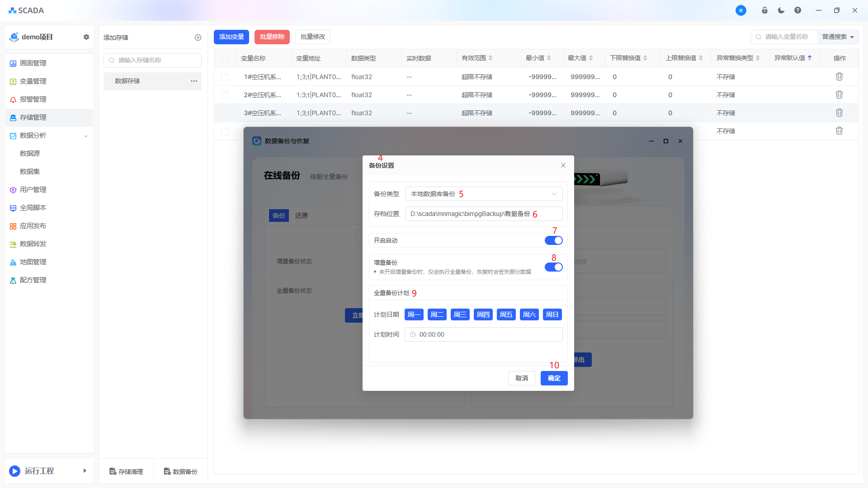Toggle dark mode moon icon
The height and width of the screenshot is (488, 868).
[x=781, y=10]
